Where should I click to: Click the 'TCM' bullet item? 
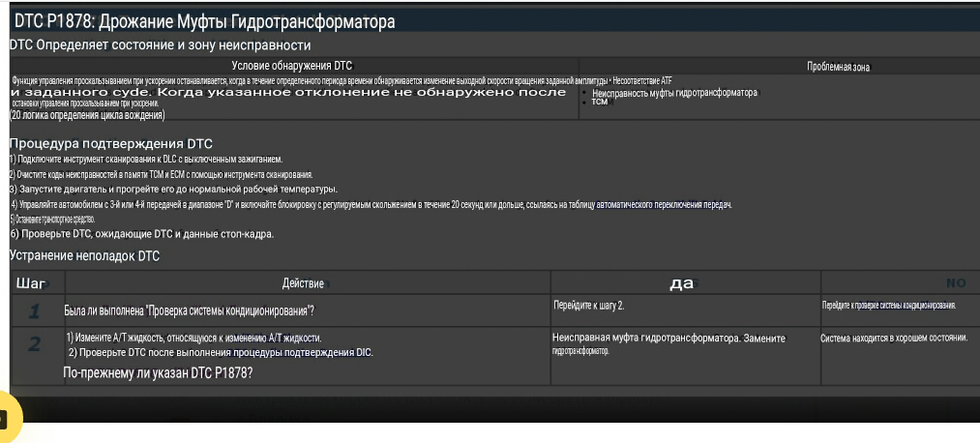[x=599, y=102]
